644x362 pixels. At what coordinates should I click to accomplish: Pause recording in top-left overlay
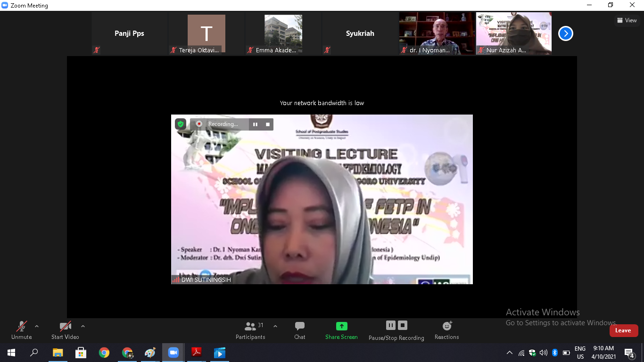[x=255, y=124]
